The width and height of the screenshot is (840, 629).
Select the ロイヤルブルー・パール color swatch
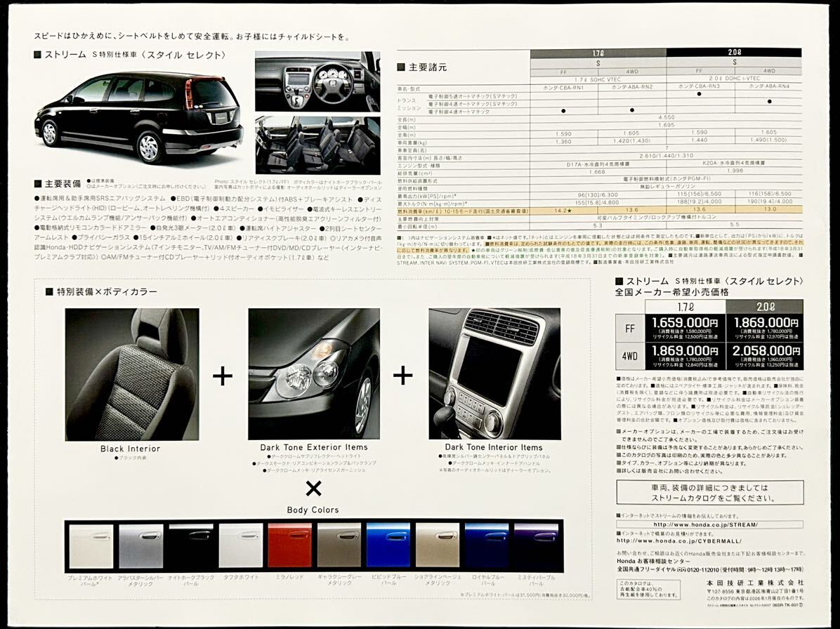tap(487, 546)
